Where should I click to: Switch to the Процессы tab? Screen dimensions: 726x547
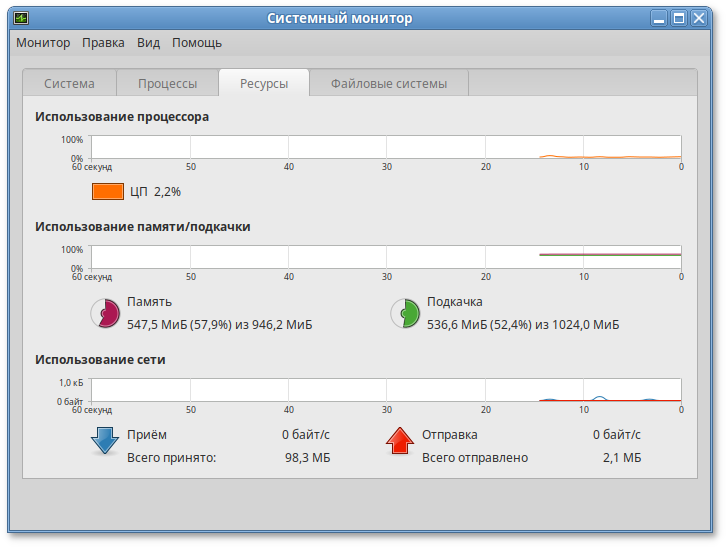pos(167,84)
